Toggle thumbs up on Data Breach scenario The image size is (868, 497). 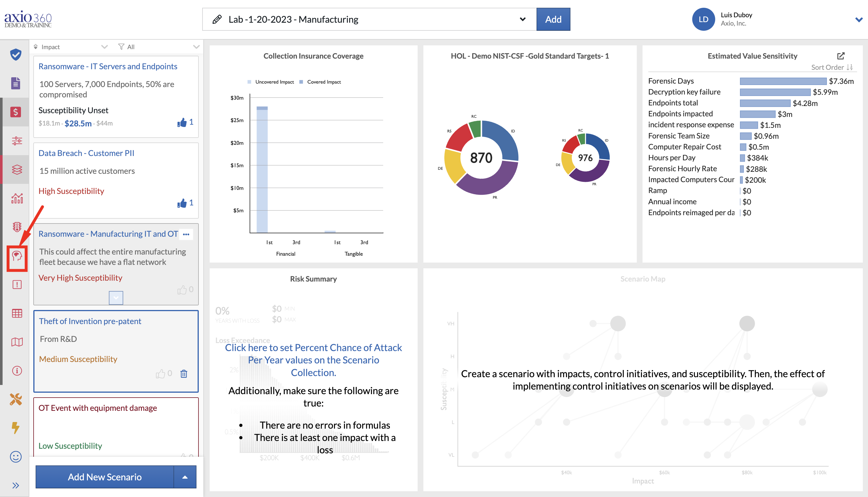182,203
